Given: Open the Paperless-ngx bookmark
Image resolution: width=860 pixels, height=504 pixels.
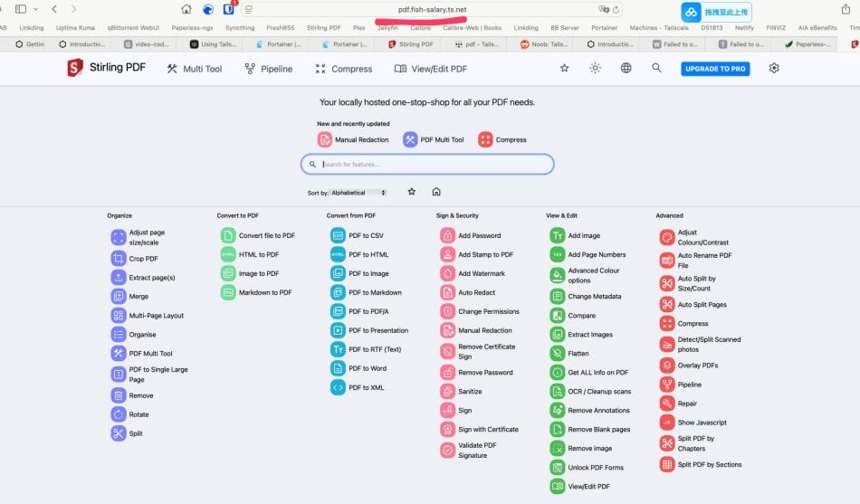Looking at the screenshot, I should 192,27.
